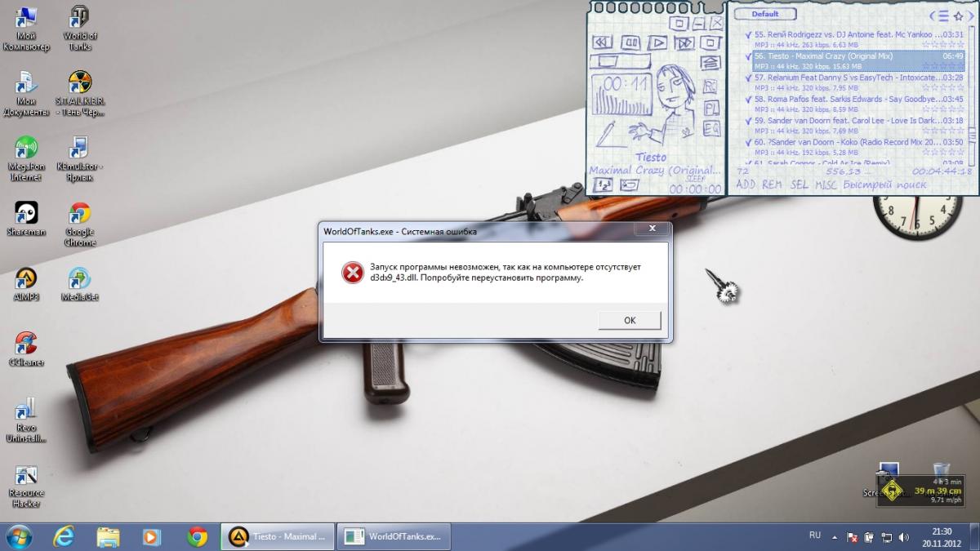Select track 57 Relanium Feat Danny S
Viewport: 980px width, 551px height.
point(859,82)
